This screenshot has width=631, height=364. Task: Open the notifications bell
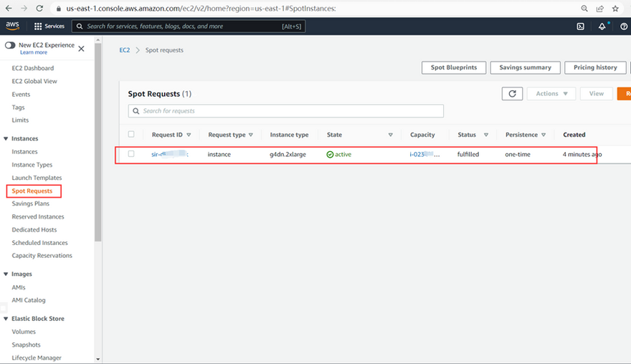tap(602, 27)
